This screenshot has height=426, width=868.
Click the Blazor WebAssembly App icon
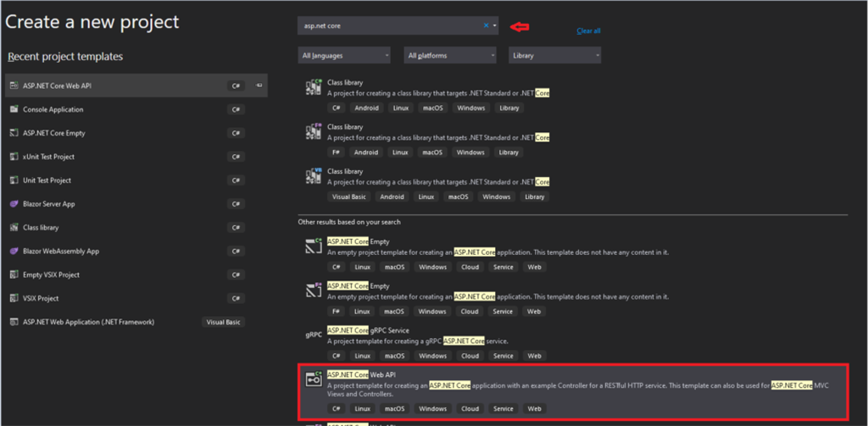14,252
